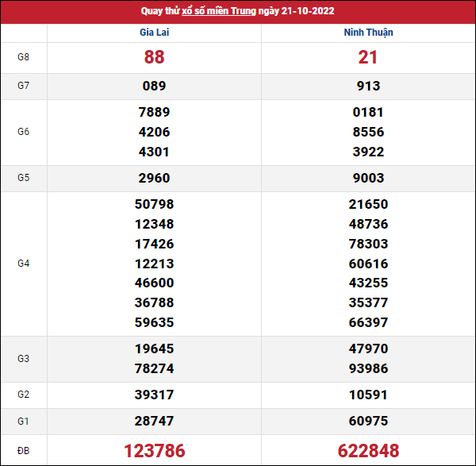Click Ninh Thuận G3 number 93986
The height and width of the screenshot is (466, 476).
(368, 368)
